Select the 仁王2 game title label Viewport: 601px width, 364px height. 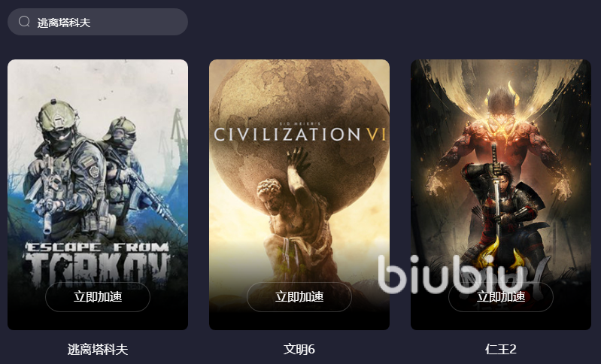[501, 349]
